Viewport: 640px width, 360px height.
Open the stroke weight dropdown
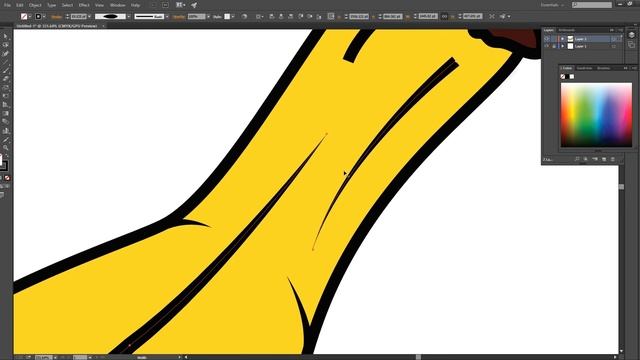89,17
